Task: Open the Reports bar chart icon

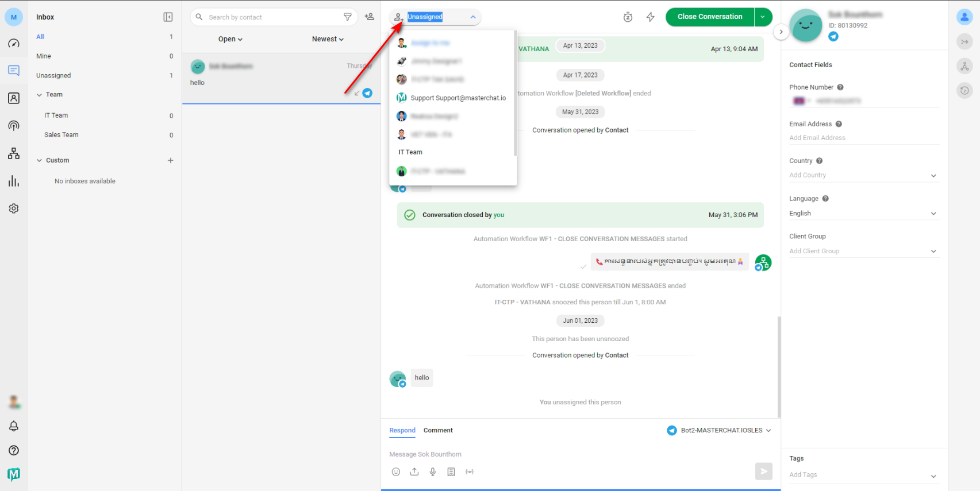Action: click(x=14, y=181)
